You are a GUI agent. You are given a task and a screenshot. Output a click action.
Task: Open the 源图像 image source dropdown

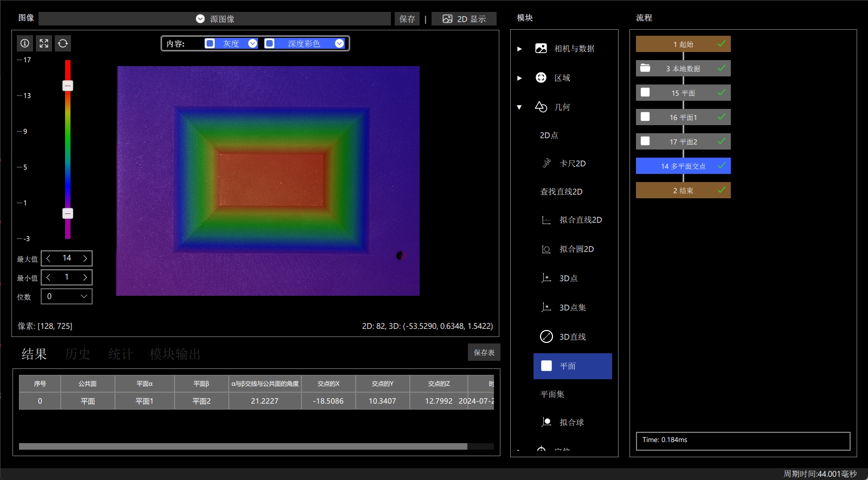click(x=215, y=19)
